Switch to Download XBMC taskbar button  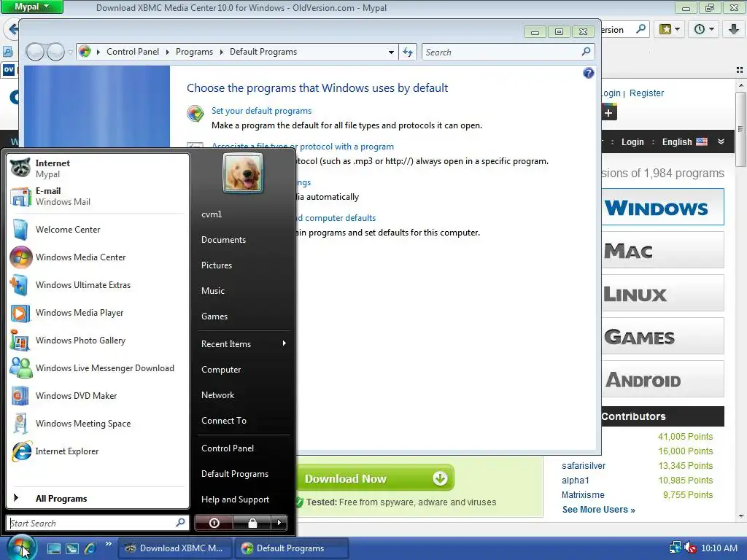[175, 548]
